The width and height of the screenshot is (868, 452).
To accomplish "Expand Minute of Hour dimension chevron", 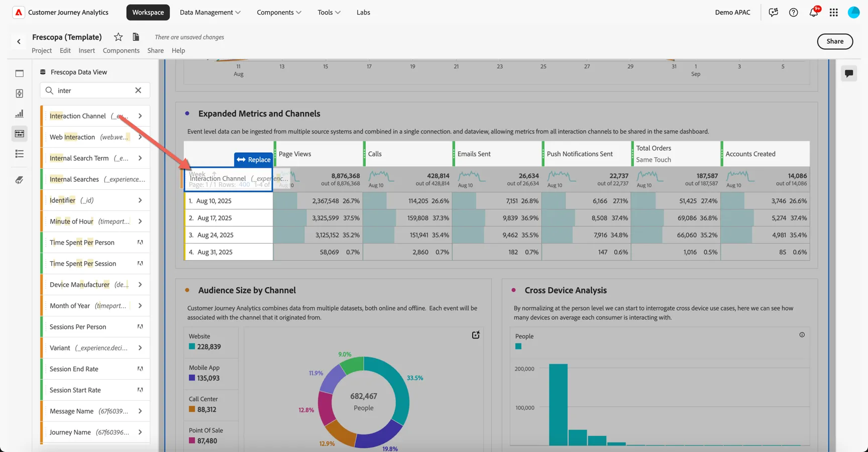I will [140, 221].
